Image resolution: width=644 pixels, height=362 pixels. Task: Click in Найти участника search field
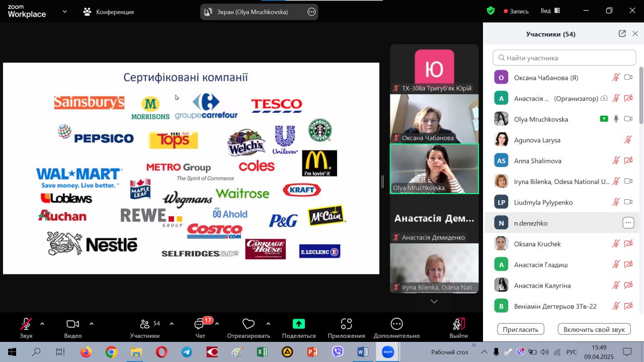tap(564, 58)
